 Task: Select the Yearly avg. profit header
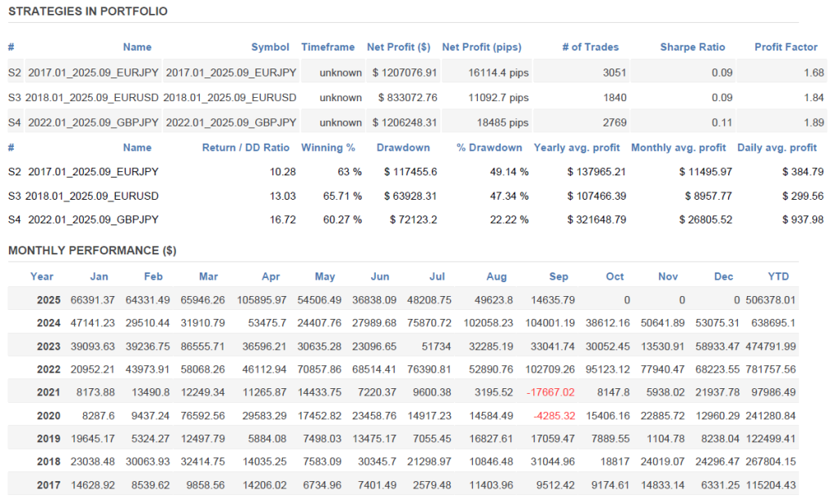point(579,148)
